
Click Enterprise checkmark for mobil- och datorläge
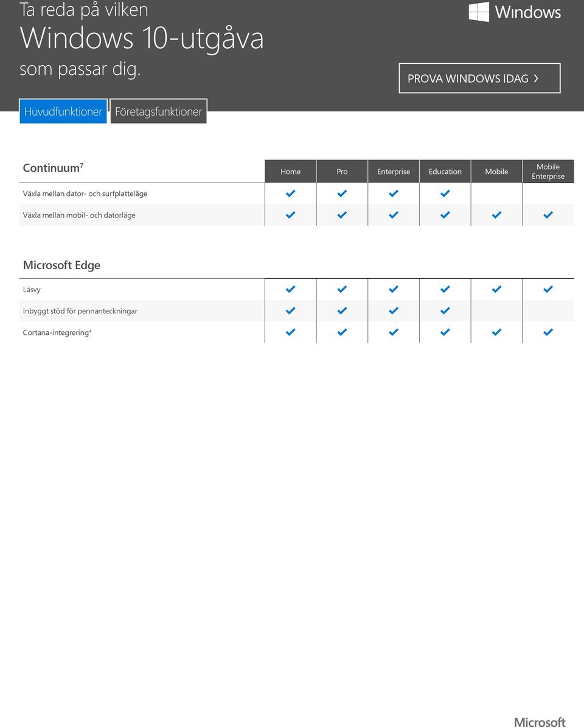coord(394,214)
